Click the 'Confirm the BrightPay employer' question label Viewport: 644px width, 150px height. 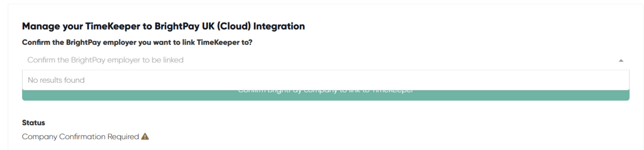pyautogui.click(x=137, y=42)
